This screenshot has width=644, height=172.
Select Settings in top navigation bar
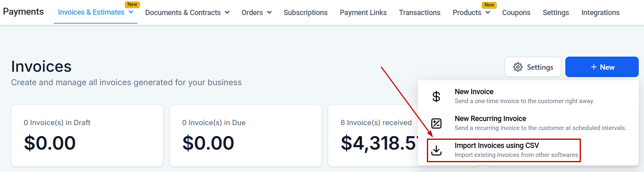pos(556,13)
